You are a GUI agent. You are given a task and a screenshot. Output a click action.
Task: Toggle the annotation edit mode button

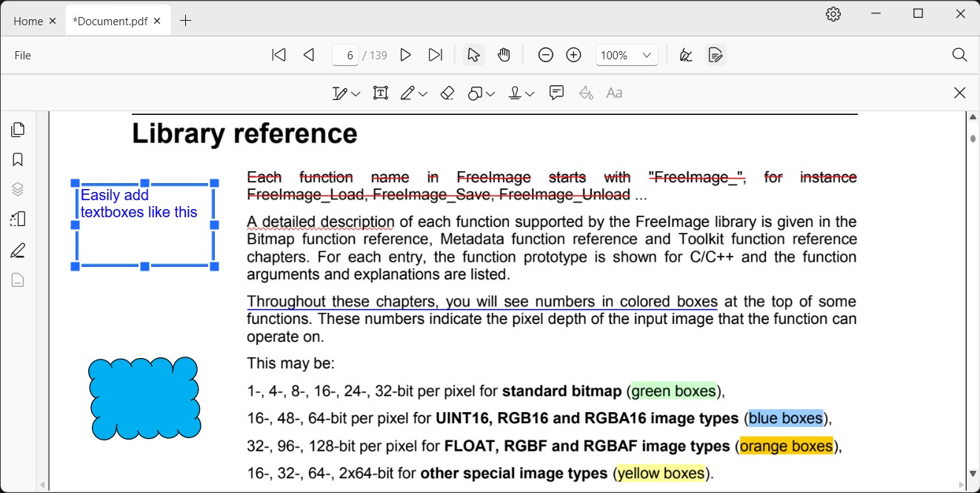tap(716, 55)
